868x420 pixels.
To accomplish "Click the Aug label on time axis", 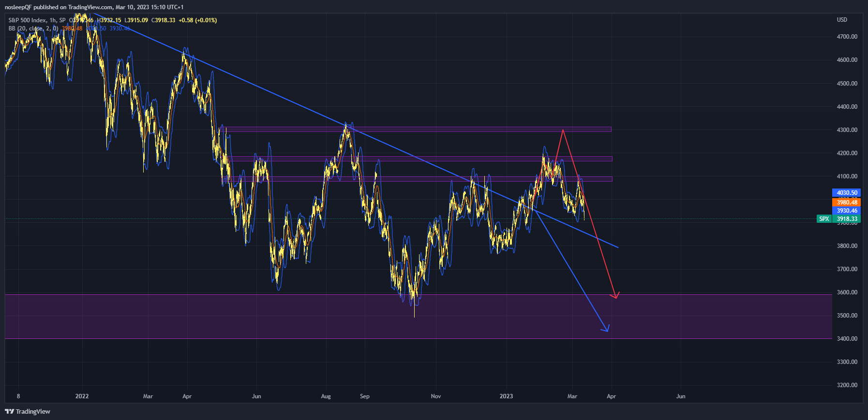I will pos(326,396).
